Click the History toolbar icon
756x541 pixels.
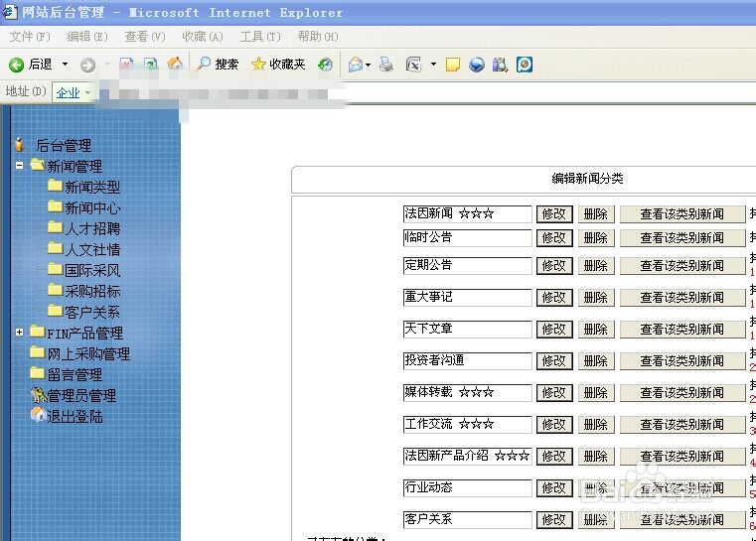(x=325, y=65)
